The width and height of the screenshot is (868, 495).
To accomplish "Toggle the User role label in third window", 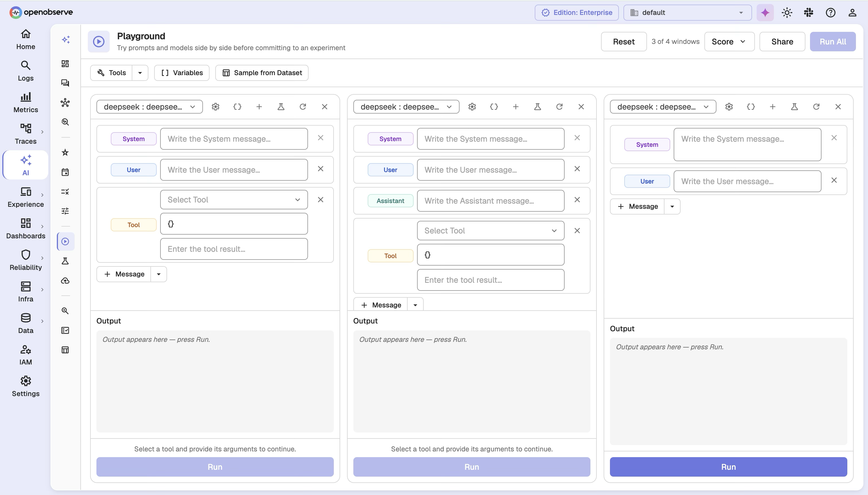I will click(647, 181).
